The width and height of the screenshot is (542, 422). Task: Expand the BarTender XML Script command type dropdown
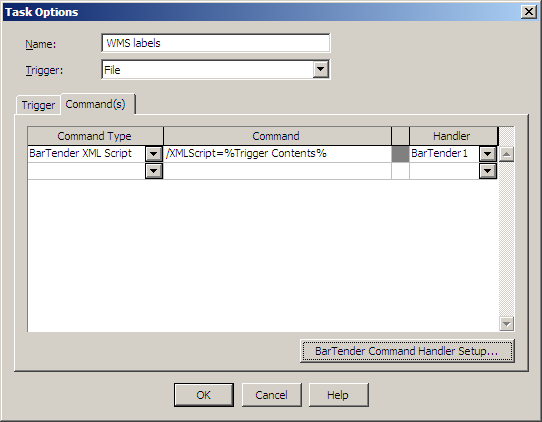[x=153, y=154]
